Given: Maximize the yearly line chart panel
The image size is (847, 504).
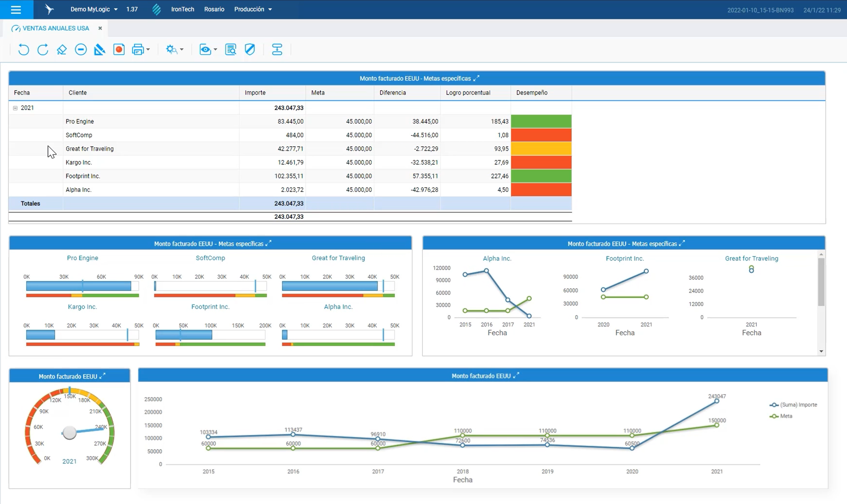Looking at the screenshot, I should coord(516,375).
